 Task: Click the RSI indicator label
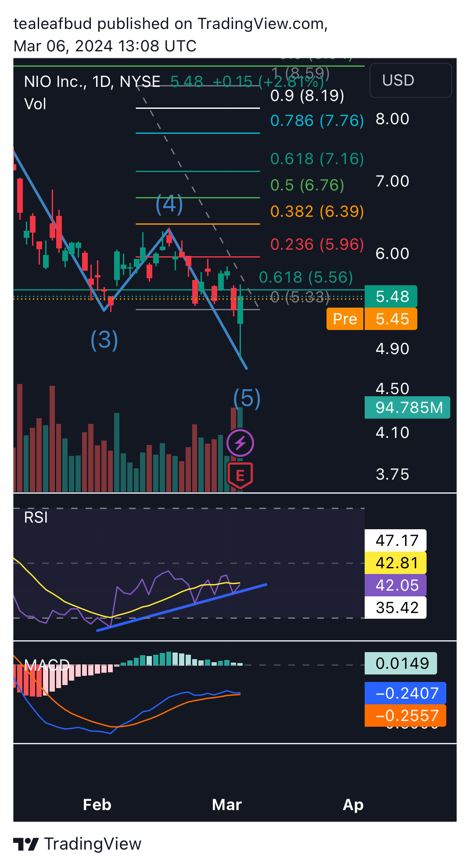pyautogui.click(x=36, y=517)
